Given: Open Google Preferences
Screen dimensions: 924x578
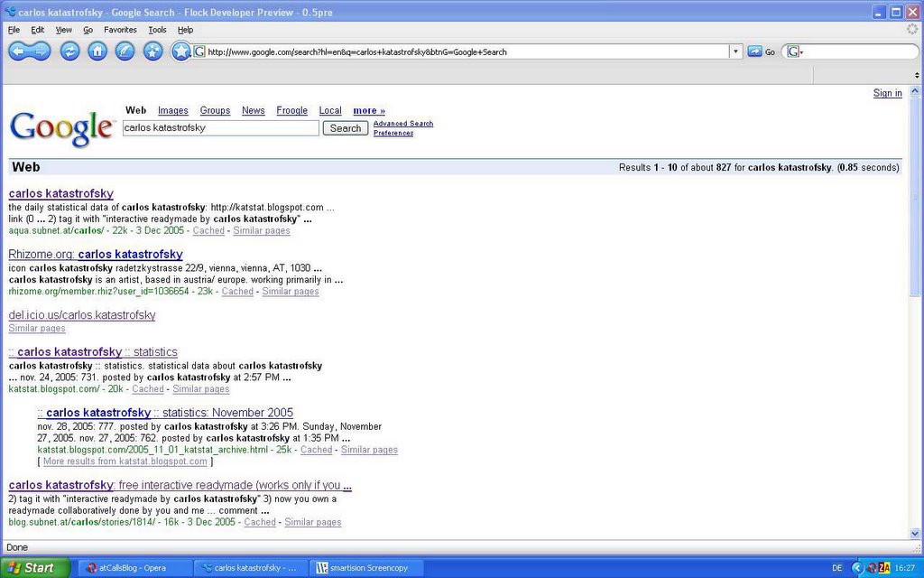Looking at the screenshot, I should [393, 133].
